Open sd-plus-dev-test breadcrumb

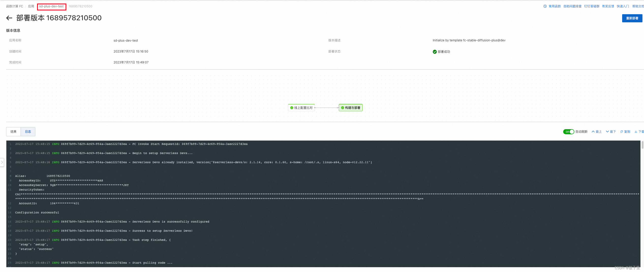pos(51,6)
